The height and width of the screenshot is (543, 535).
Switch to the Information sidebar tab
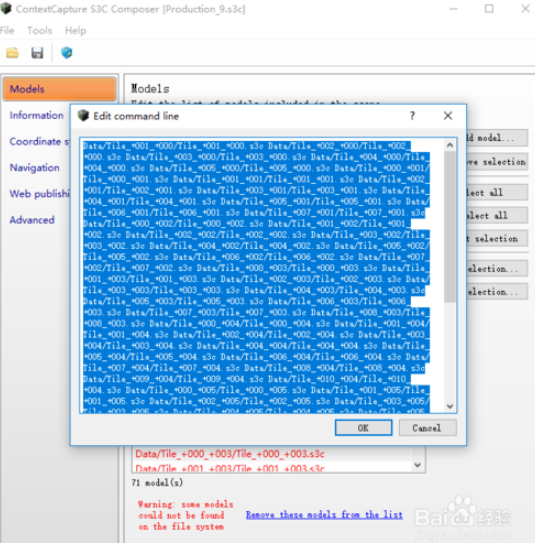36,115
